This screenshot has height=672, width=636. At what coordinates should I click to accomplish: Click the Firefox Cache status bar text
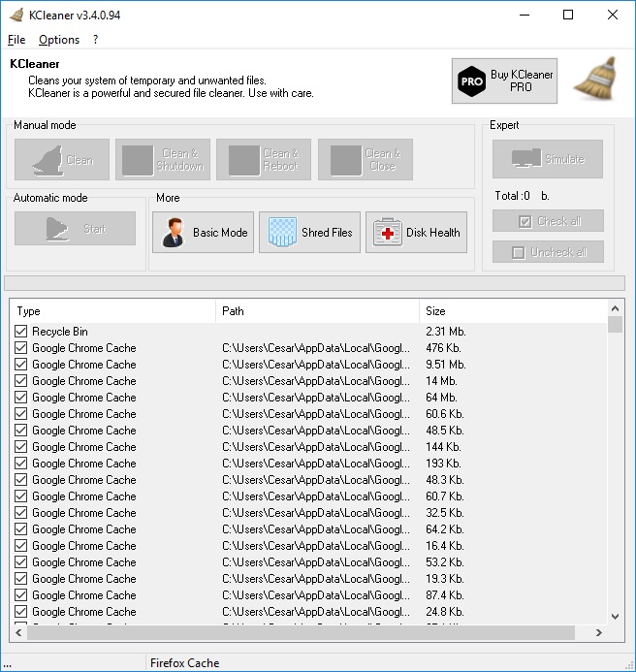[x=185, y=663]
